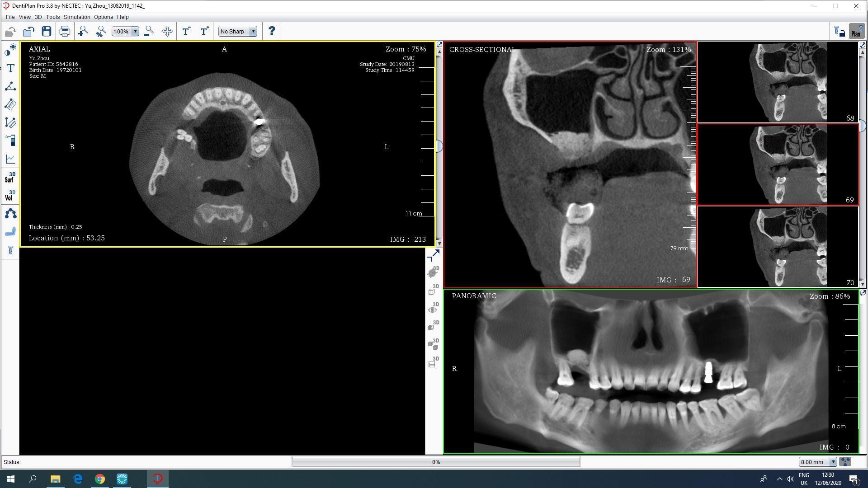Open the File menu

pos(10,17)
